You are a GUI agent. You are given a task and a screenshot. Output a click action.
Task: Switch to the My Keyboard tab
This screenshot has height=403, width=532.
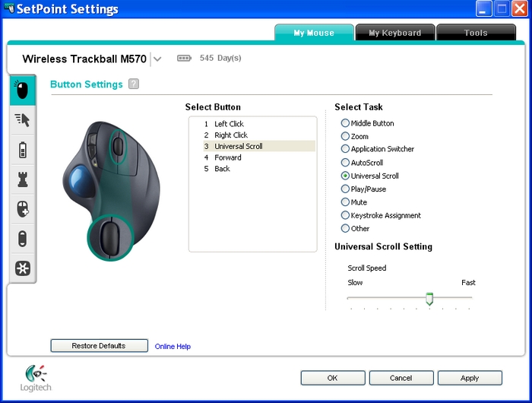[x=395, y=33]
